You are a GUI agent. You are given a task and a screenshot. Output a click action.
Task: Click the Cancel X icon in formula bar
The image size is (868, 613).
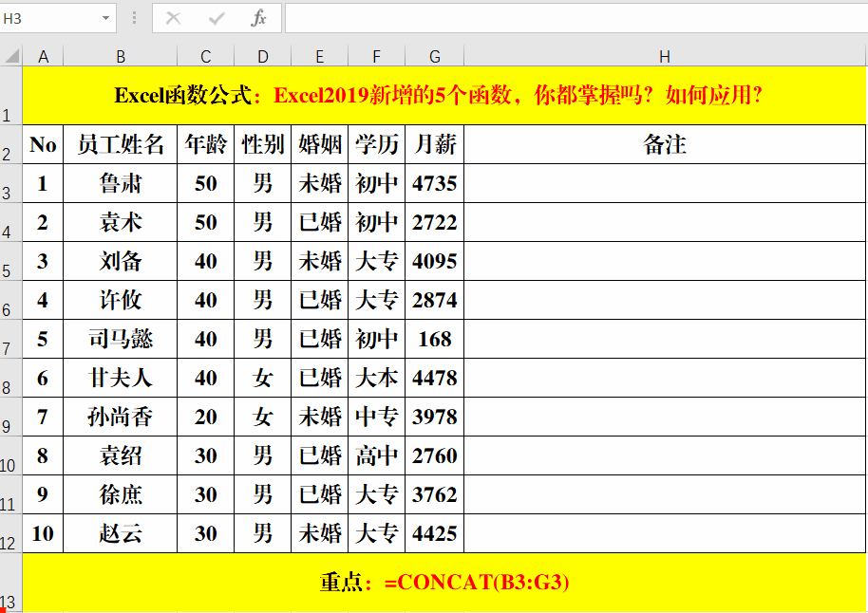(173, 18)
